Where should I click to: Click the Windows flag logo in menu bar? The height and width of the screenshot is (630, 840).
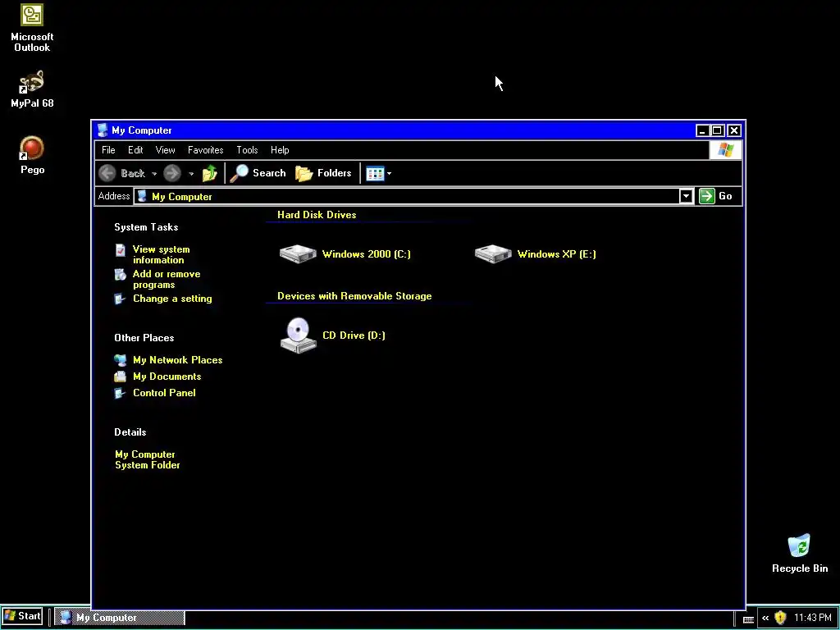pos(725,150)
